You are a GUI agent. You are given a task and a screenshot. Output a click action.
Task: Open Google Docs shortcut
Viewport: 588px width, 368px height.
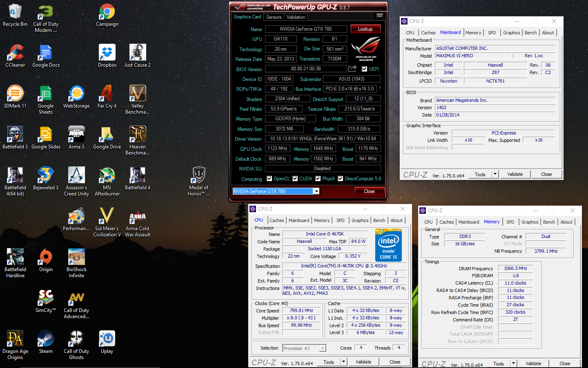click(46, 56)
